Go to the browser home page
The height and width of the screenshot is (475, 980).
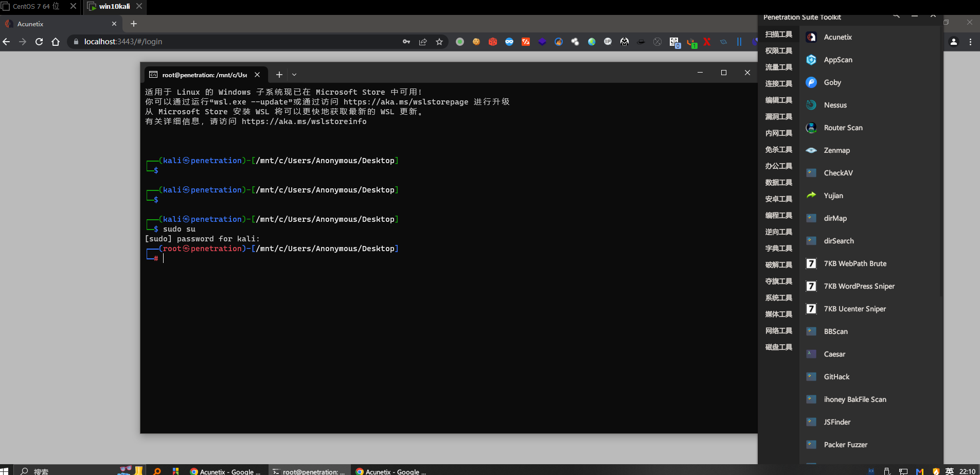[56, 42]
